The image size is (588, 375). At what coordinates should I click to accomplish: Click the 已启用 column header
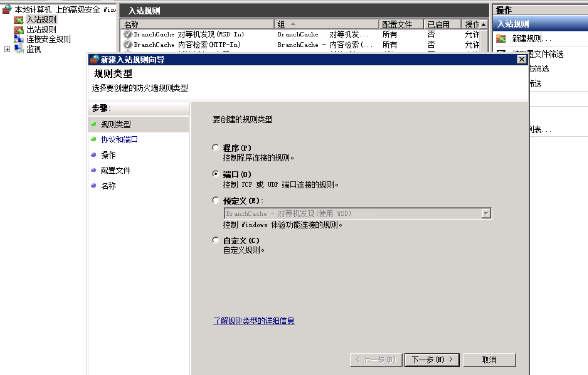(x=443, y=24)
